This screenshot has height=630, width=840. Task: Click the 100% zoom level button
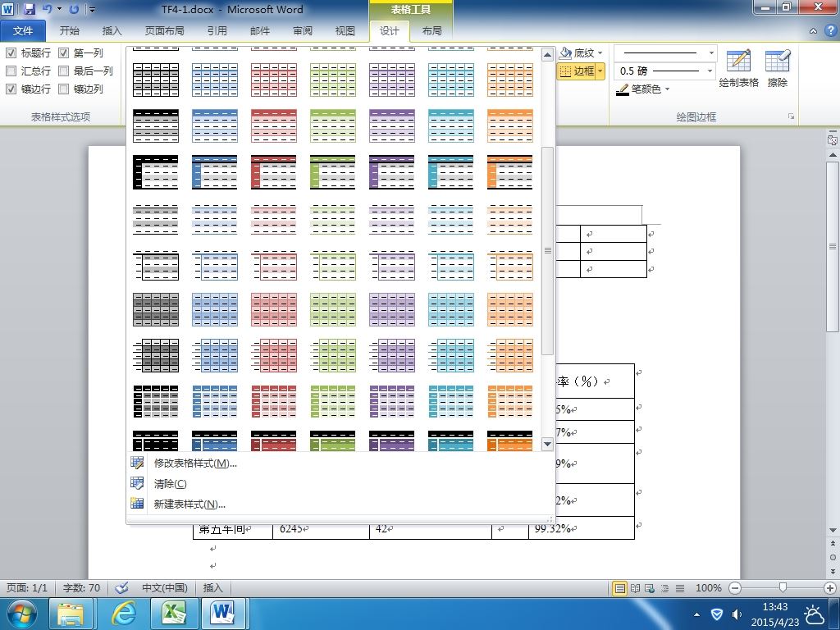click(708, 588)
